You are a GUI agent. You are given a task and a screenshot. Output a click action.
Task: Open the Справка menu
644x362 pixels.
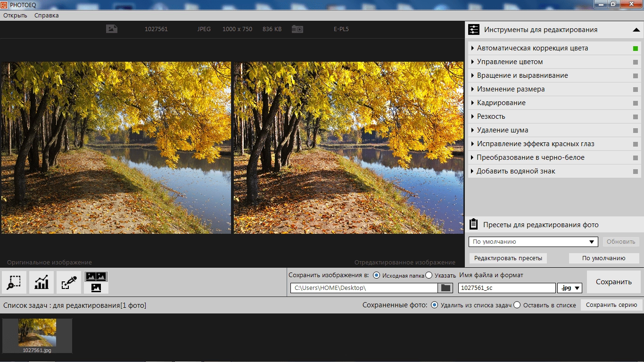[46, 15]
